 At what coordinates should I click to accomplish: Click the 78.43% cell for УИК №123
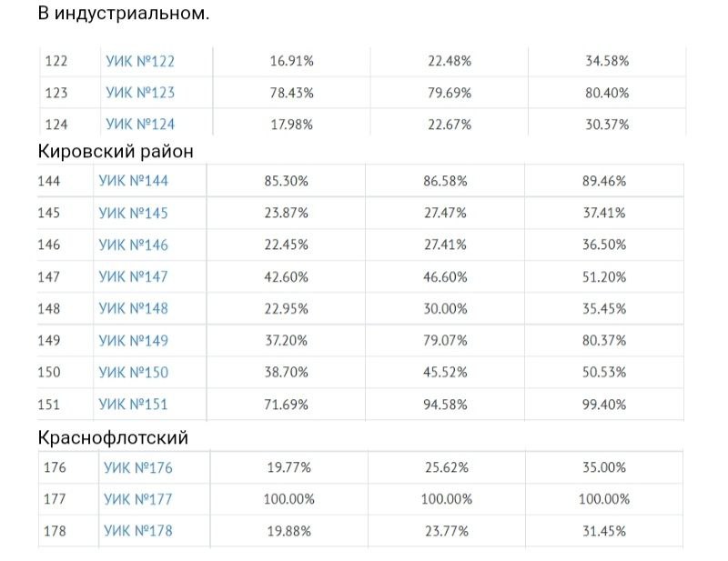291,93
